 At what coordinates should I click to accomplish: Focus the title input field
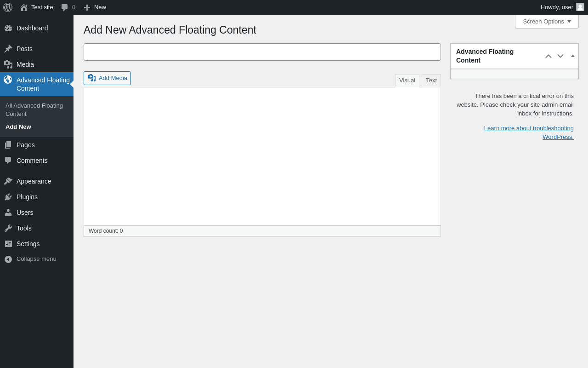262,52
